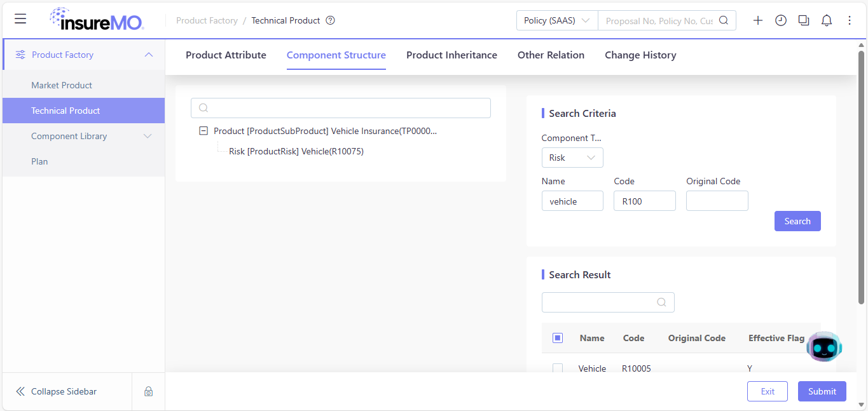Viewport: 868px width, 411px height.
Task: Click the Code field containing R100
Action: (645, 201)
